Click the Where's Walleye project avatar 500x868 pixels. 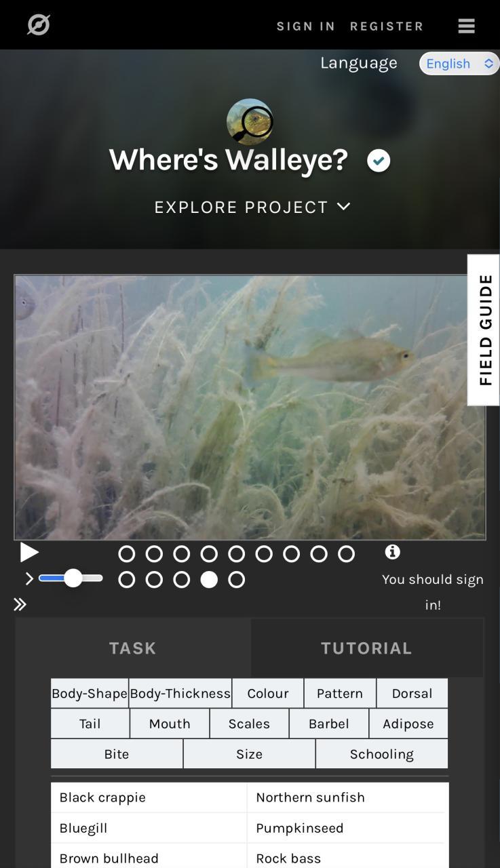click(250, 122)
